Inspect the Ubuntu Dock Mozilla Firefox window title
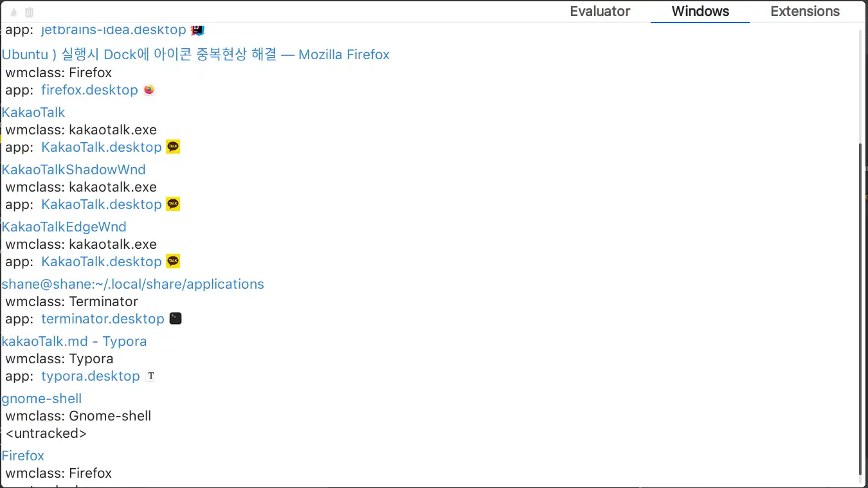The height and width of the screenshot is (488, 868). [x=195, y=55]
